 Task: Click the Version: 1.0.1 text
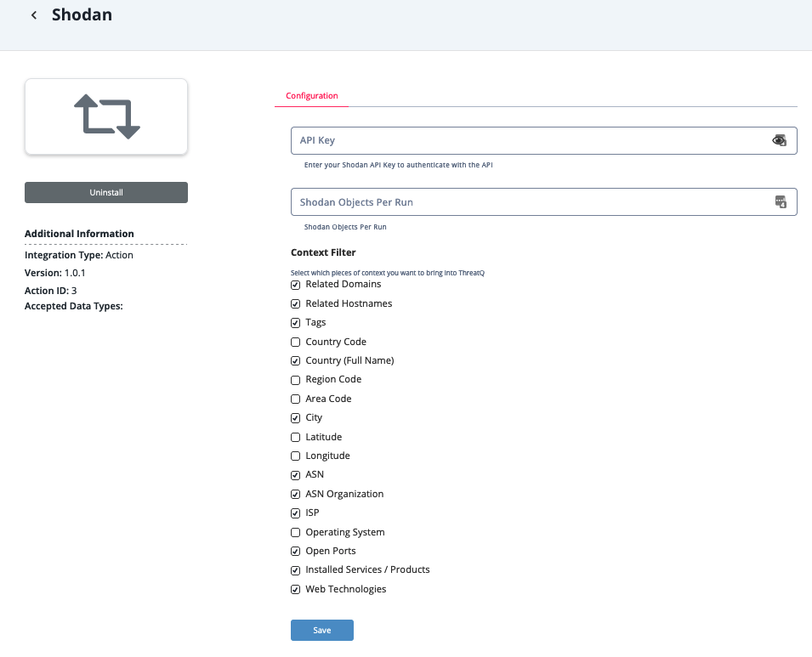(x=55, y=273)
